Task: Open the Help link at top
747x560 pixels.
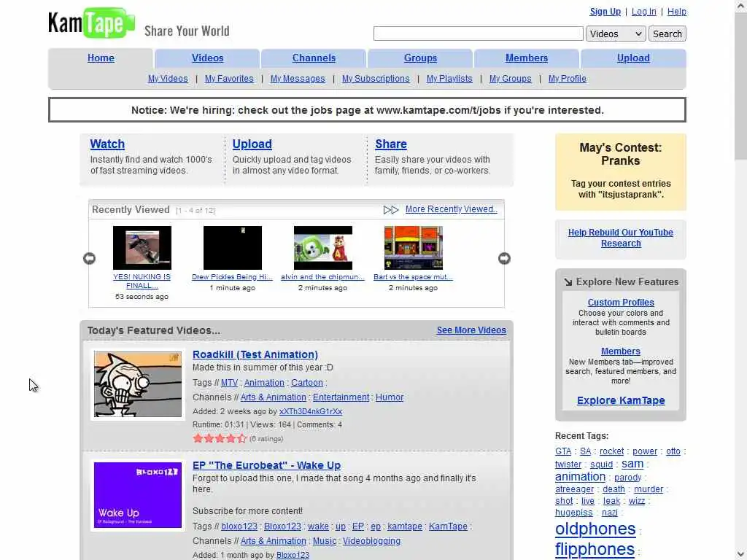Action: (x=676, y=12)
